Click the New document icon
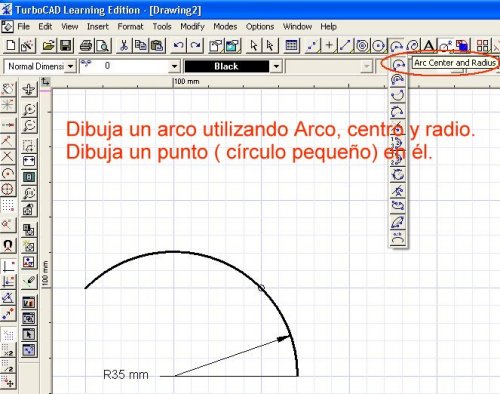This screenshot has height=394, width=500. 10,45
